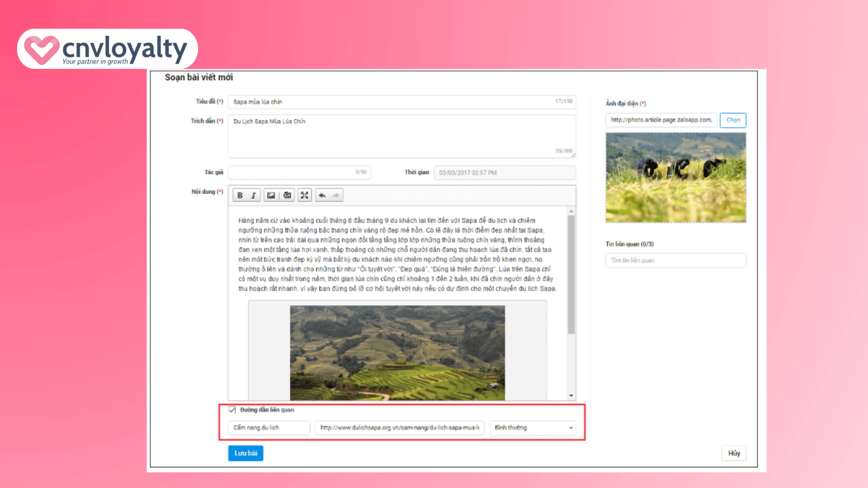Focus the Tác giả author field
Viewport: 868px width, 488px height.
[293, 172]
